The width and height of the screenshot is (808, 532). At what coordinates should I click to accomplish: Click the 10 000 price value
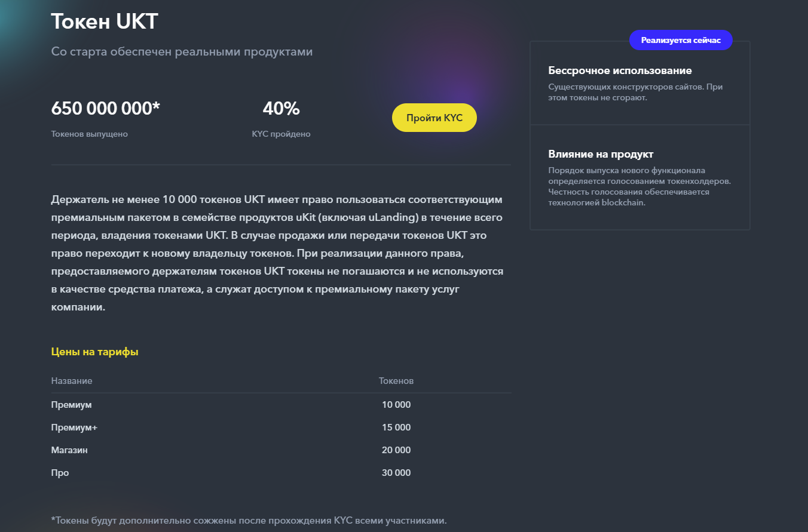click(x=396, y=405)
